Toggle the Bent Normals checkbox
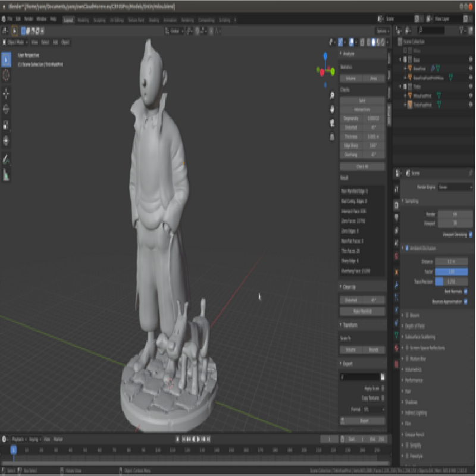 coord(466,292)
